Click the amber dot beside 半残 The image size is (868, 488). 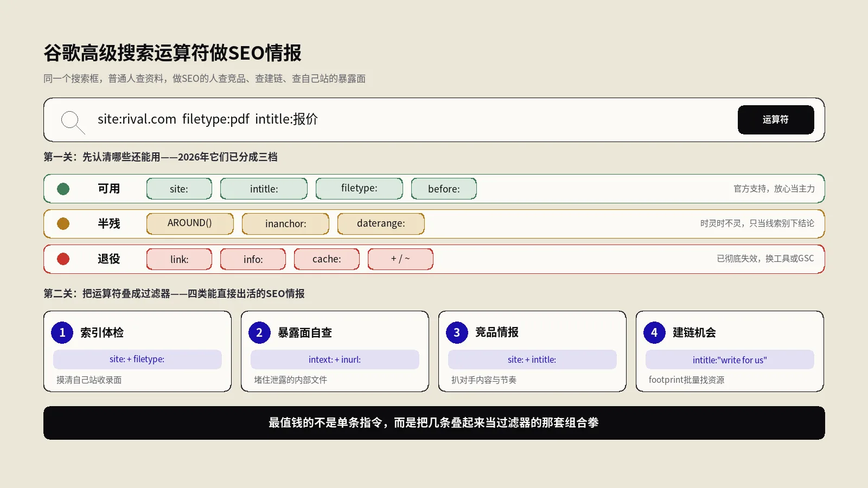pos(63,223)
